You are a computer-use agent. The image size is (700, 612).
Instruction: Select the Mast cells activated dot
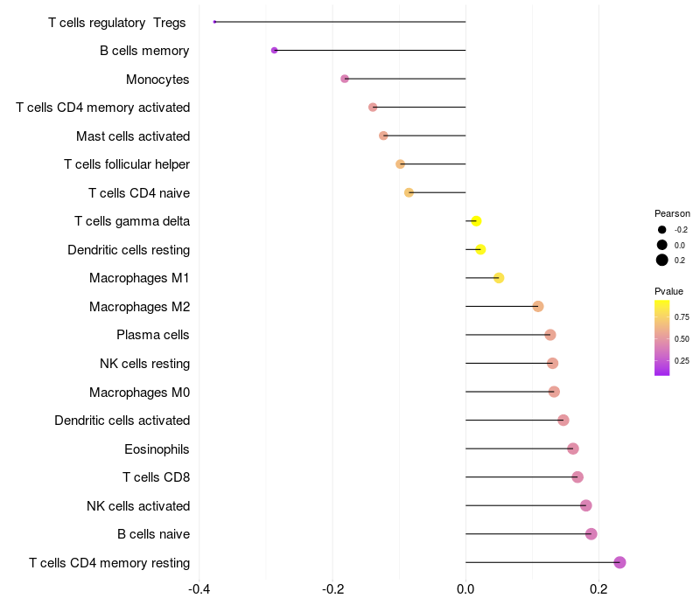[383, 136]
